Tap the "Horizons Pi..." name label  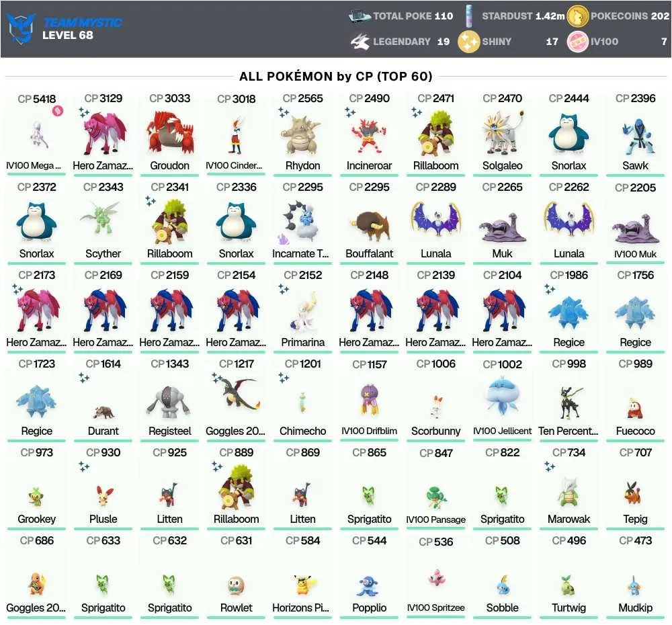300,608
